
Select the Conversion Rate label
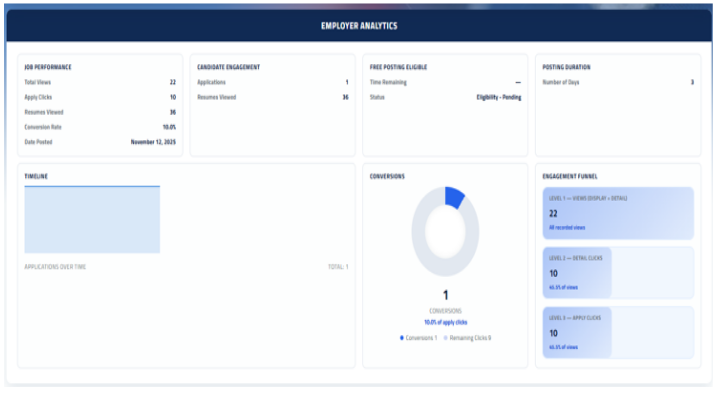[43, 127]
